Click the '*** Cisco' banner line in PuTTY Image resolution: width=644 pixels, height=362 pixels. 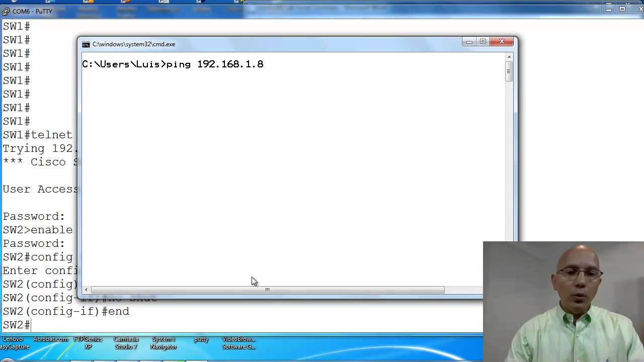tap(40, 162)
